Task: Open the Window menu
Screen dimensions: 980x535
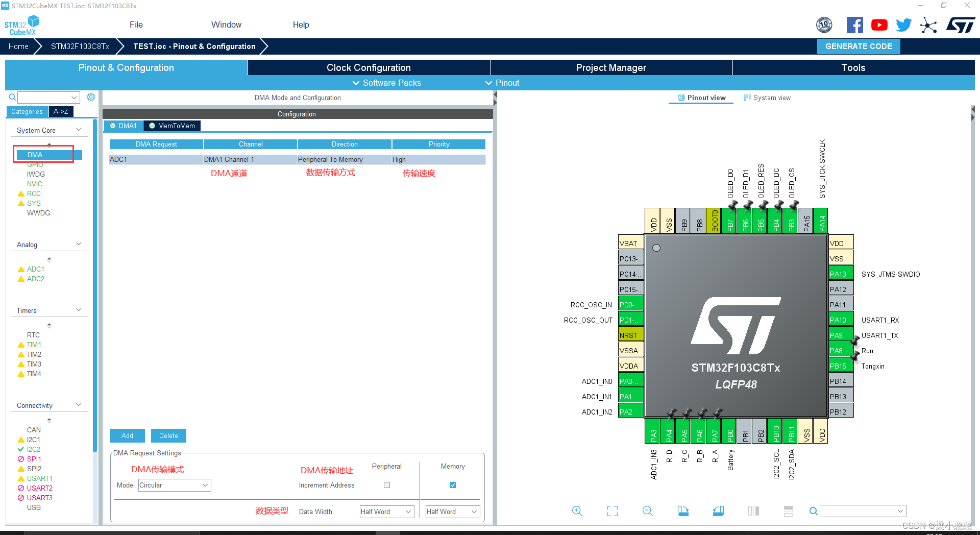Action: 226,25
